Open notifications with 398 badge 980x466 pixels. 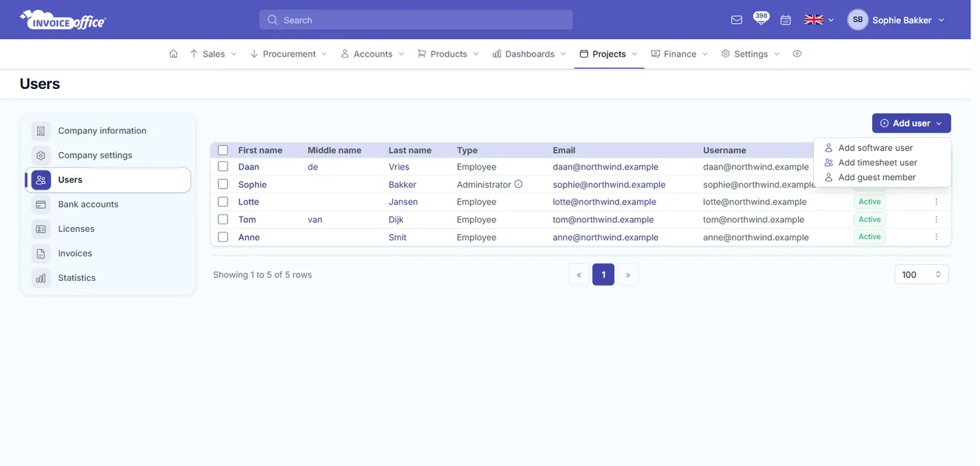click(x=761, y=19)
